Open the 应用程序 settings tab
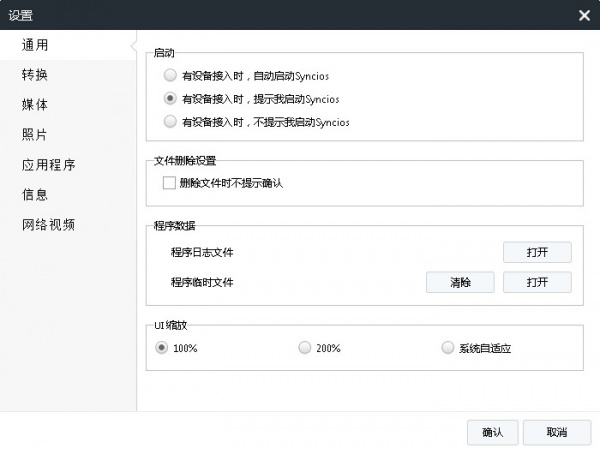Image resolution: width=600 pixels, height=454 pixels. [x=48, y=165]
